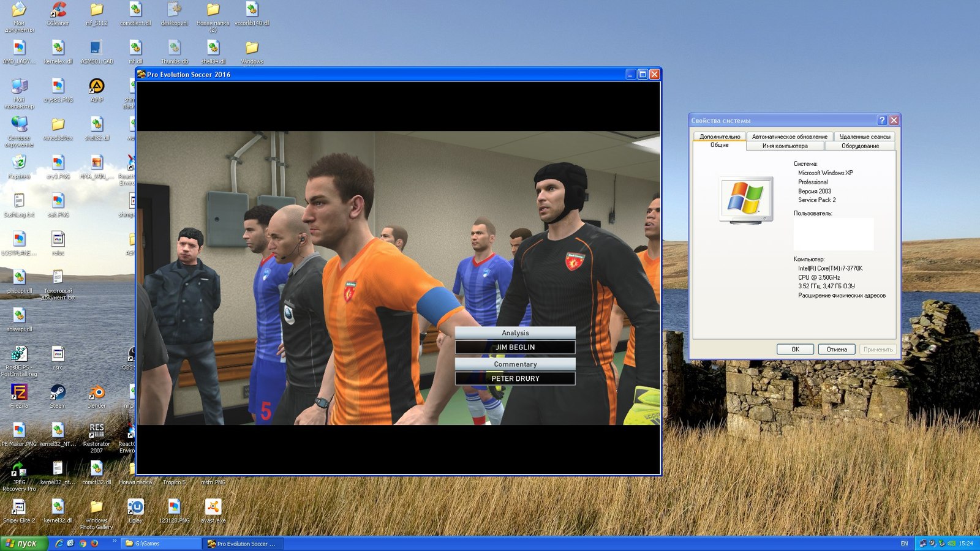Click Firefox icon in Quick Launch
Image resolution: width=980 pixels, height=551 pixels.
(x=94, y=544)
